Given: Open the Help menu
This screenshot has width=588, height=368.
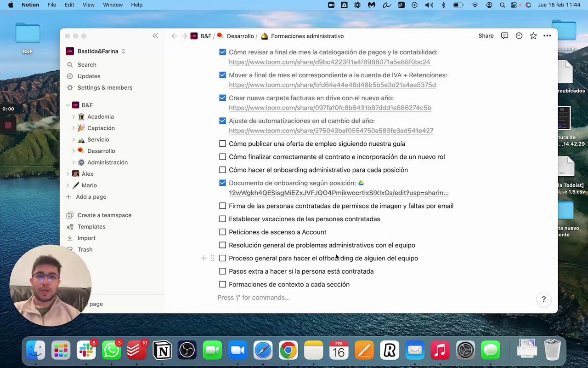Looking at the screenshot, I should pos(137,5).
